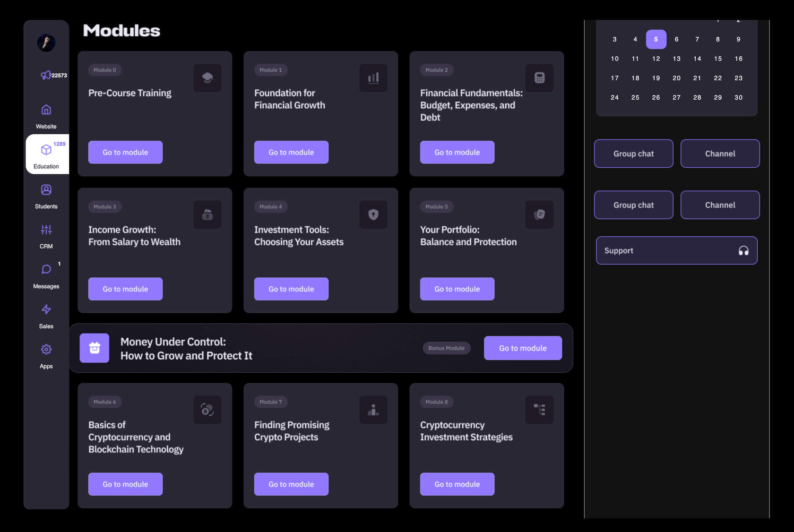794x532 pixels.
Task: Go to the Pre-Course Training module
Action: point(125,152)
